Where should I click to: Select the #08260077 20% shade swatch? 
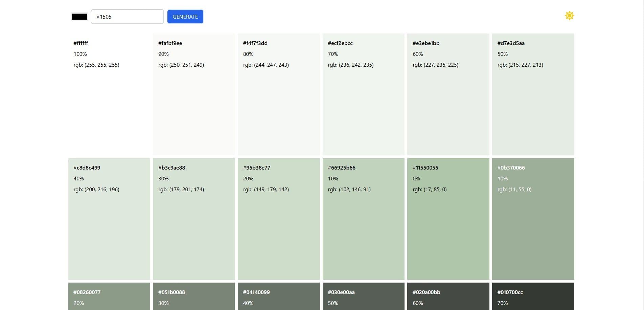109,297
